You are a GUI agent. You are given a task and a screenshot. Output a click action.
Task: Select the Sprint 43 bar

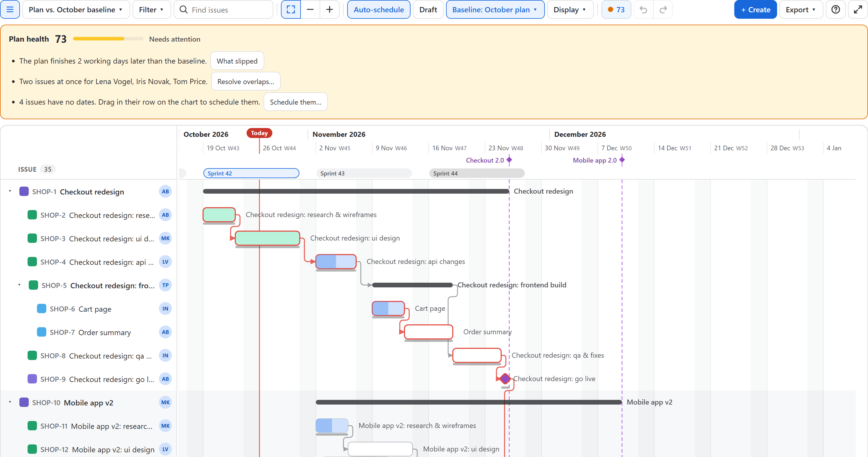click(364, 173)
